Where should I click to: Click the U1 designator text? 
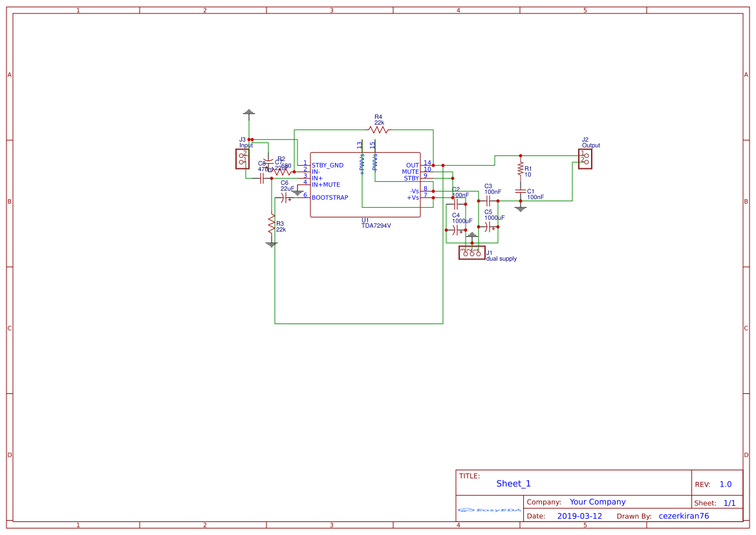[365, 221]
